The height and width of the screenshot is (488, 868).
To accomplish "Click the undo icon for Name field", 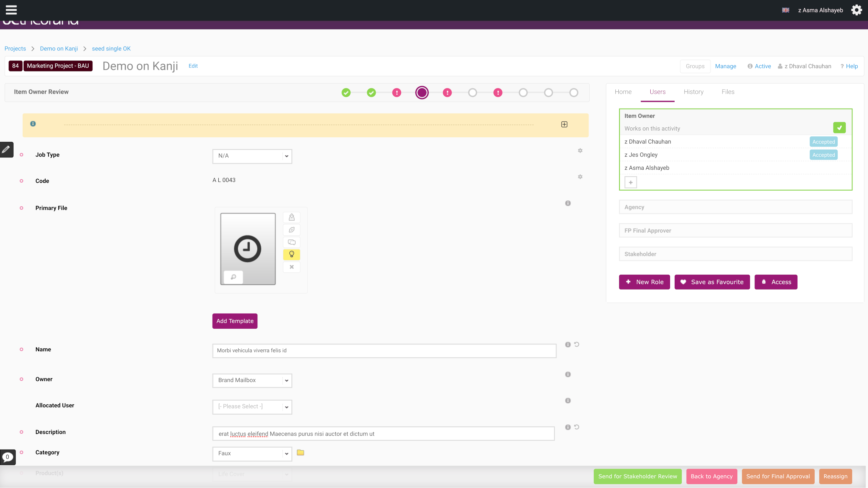I will pyautogui.click(x=577, y=345).
